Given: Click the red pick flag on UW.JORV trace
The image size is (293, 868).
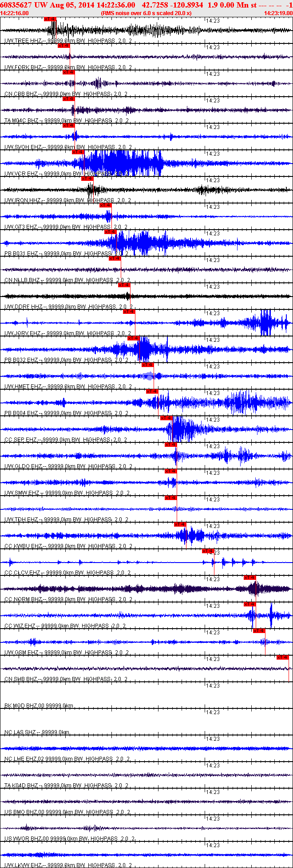Looking at the screenshot, I should pos(129,312).
